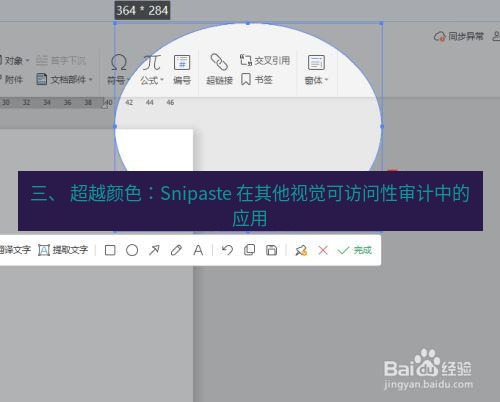Viewport: 500px width, 402px height.
Task: Click 书签 bookmark
Action: [257, 79]
